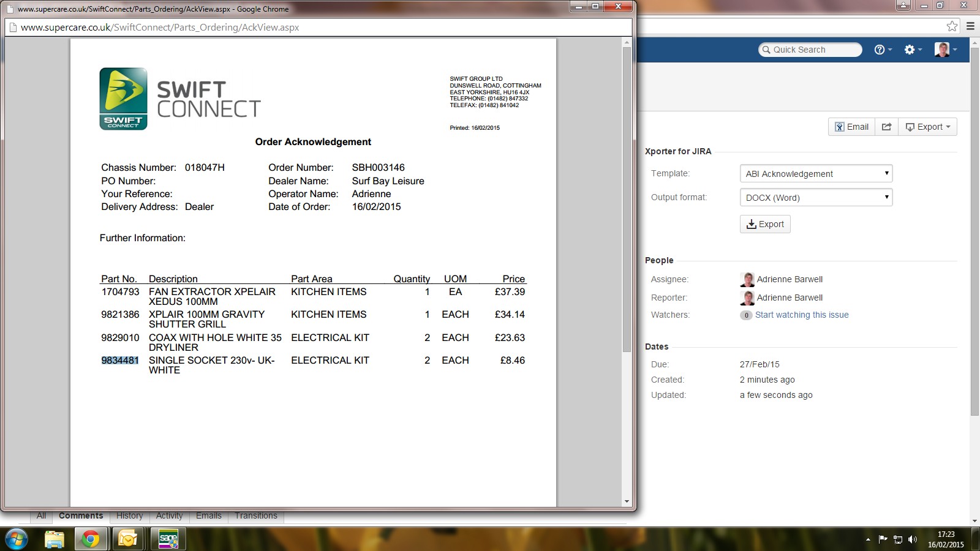Image resolution: width=980 pixels, height=551 pixels.
Task: Click in the Quick Search field
Action: [810, 50]
